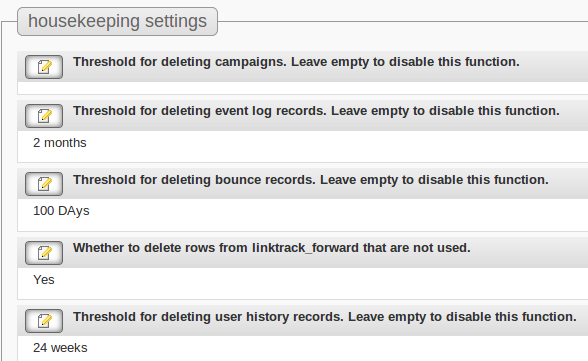Edit the user history records threshold
This screenshot has height=361, width=588.
click(x=44, y=321)
